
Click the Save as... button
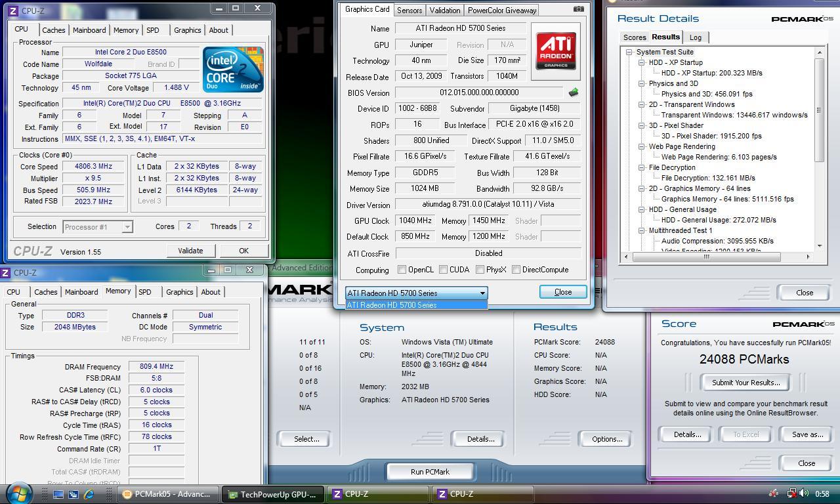coord(807,434)
